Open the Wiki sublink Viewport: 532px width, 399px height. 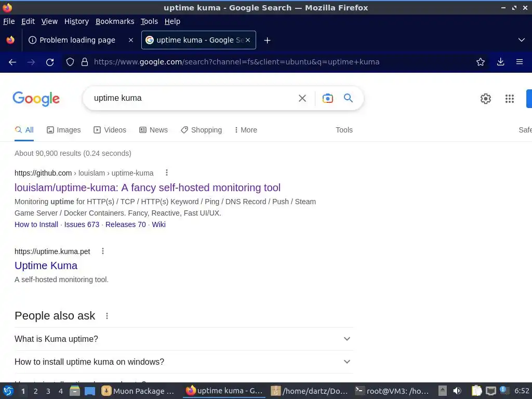click(159, 224)
